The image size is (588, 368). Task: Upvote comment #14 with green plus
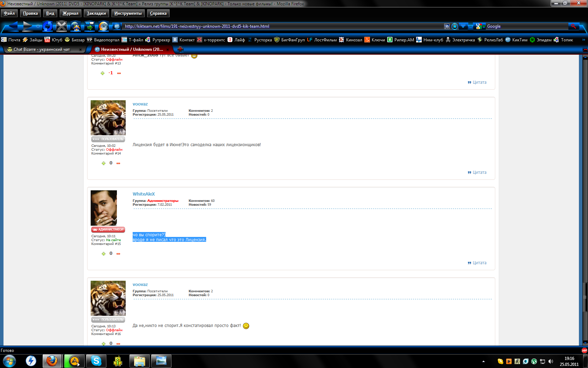(103, 163)
